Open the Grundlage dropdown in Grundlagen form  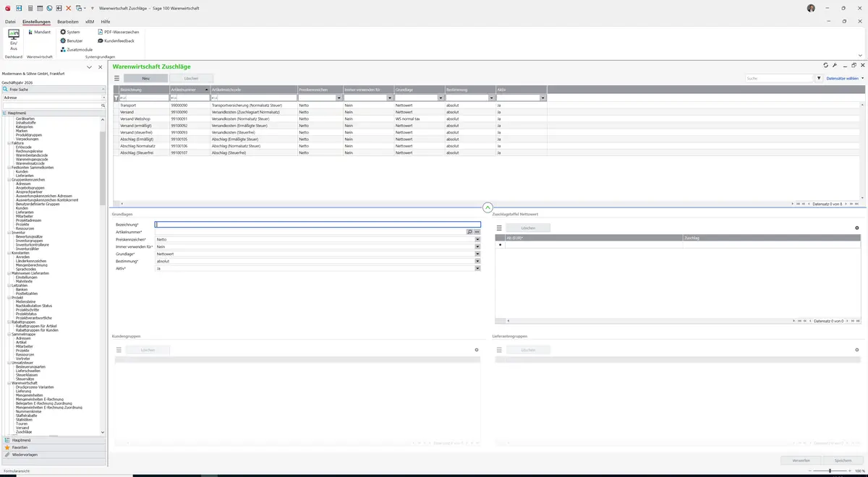[477, 254]
